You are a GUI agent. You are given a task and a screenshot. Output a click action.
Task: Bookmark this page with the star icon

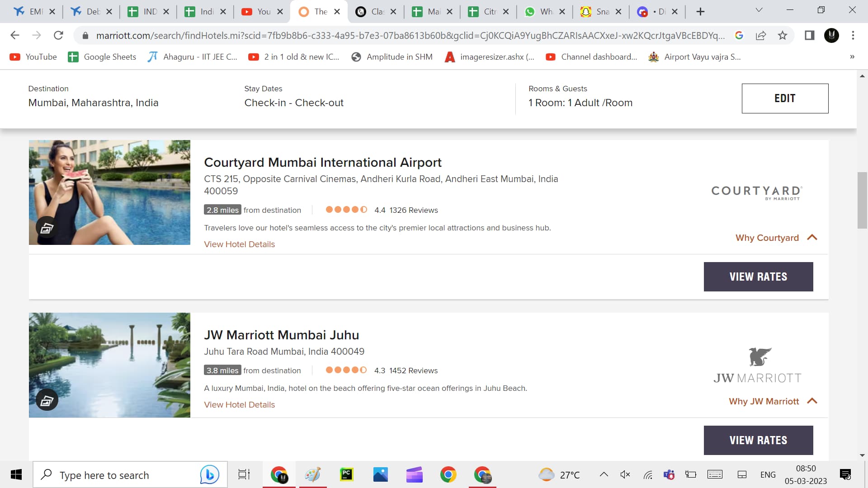tap(783, 35)
